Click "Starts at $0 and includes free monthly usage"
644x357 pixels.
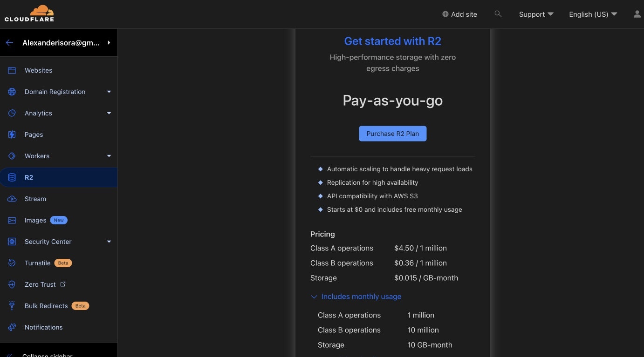395,209
